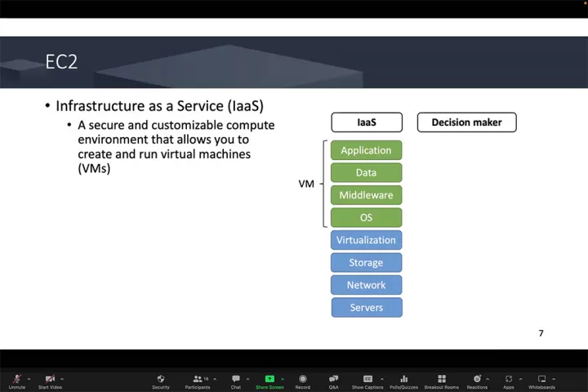This screenshot has height=392, width=588.
Task: Click the 'Infrastructure as a Service (IaaS)' bullet
Action: pyautogui.click(x=160, y=106)
